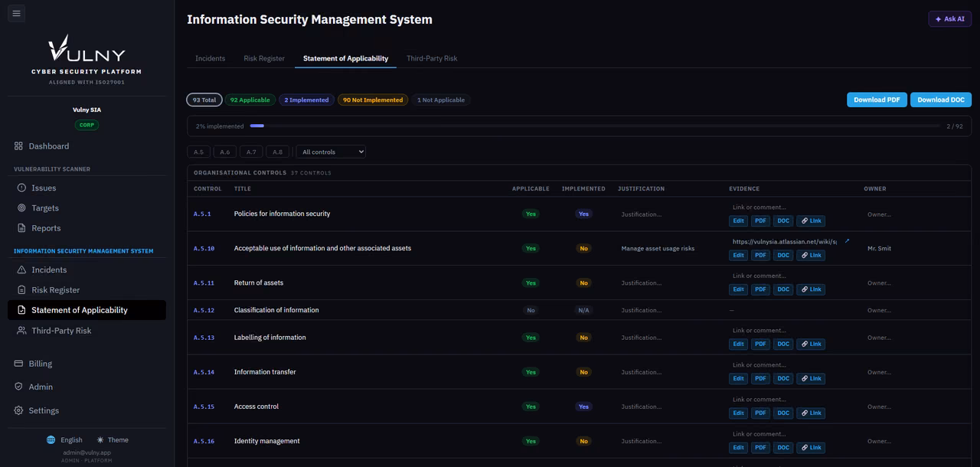Jump to A.6 section filter

click(225, 152)
